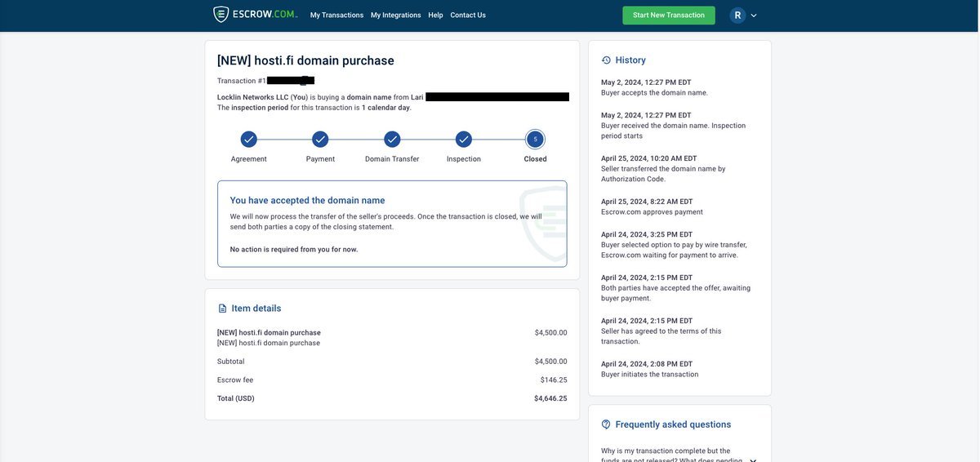
Task: Click Start New Transaction button
Action: point(669,15)
